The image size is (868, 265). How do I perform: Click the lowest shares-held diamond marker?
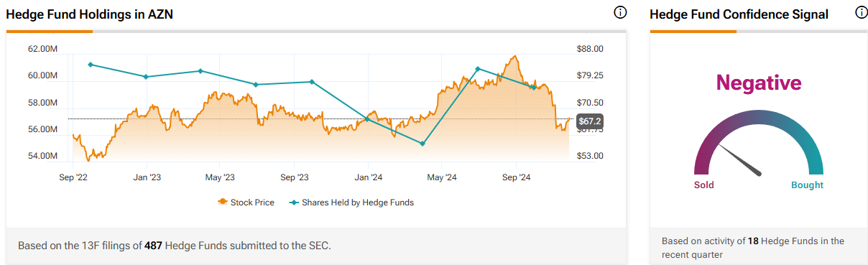tap(422, 144)
